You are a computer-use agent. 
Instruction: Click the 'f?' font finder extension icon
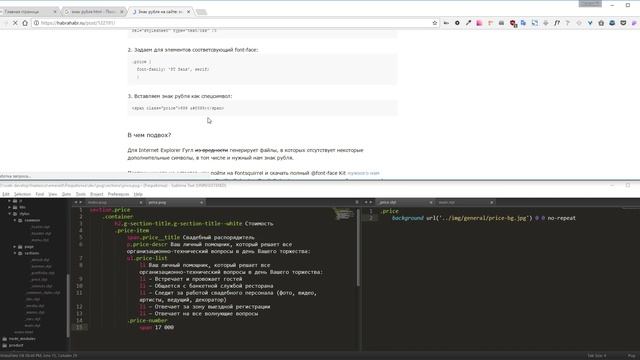click(557, 23)
